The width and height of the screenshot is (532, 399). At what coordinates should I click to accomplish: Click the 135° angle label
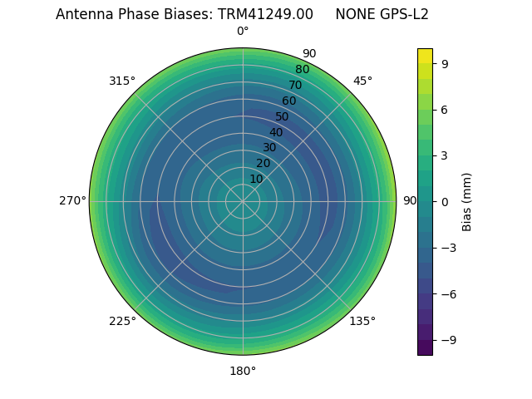click(x=362, y=321)
